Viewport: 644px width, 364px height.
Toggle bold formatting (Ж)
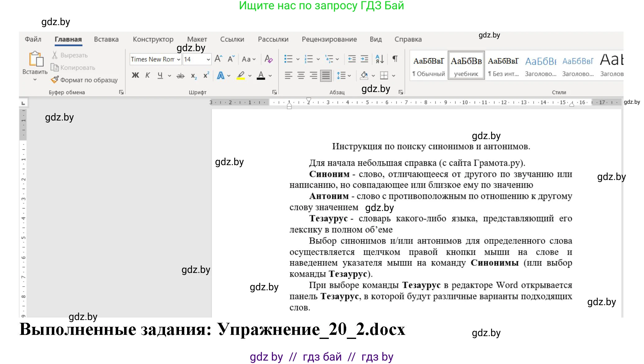[135, 75]
